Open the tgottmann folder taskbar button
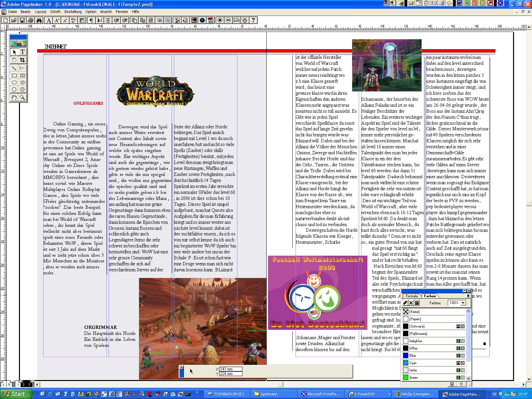The image size is (532, 399). (274, 394)
